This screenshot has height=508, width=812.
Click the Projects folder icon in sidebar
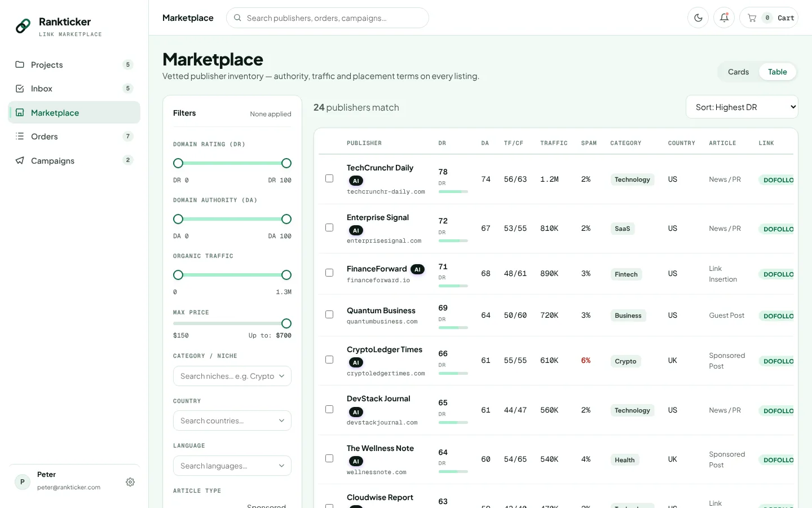[20, 64]
